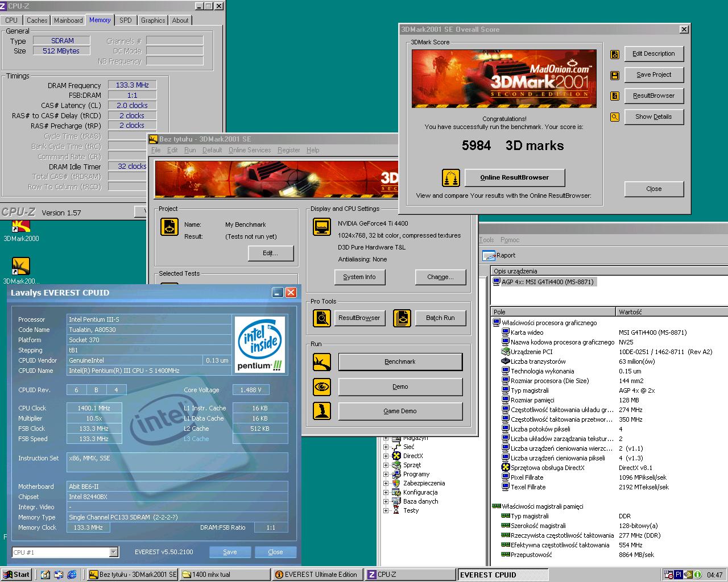Image resolution: width=728 pixels, height=582 pixels.
Task: Click the Demo eye icon
Action: click(322, 386)
